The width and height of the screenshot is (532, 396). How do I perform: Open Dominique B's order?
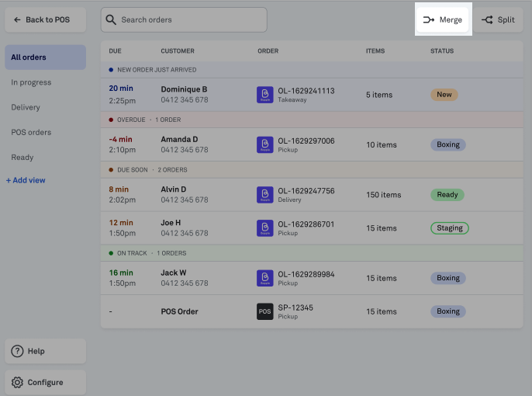point(312,95)
